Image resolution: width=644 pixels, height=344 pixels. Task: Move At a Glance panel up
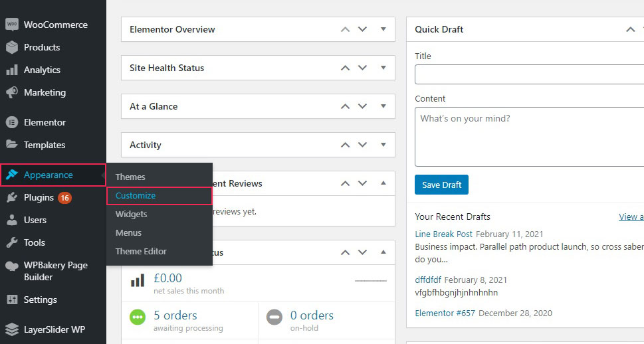click(346, 107)
